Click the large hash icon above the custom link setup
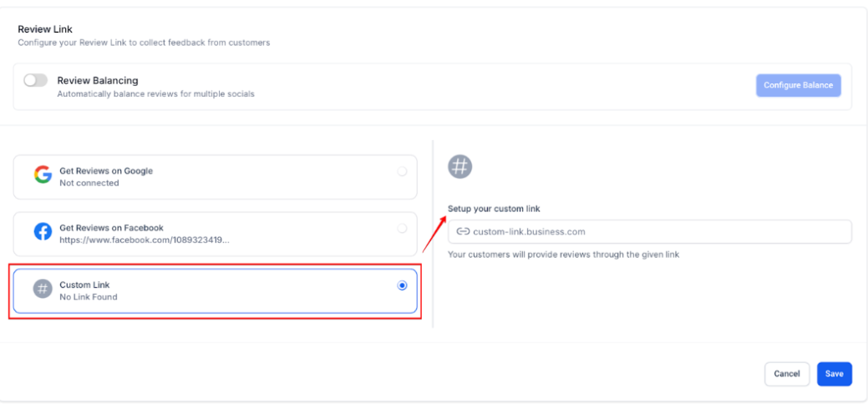Image resolution: width=868 pixels, height=404 pixels. pyautogui.click(x=460, y=166)
